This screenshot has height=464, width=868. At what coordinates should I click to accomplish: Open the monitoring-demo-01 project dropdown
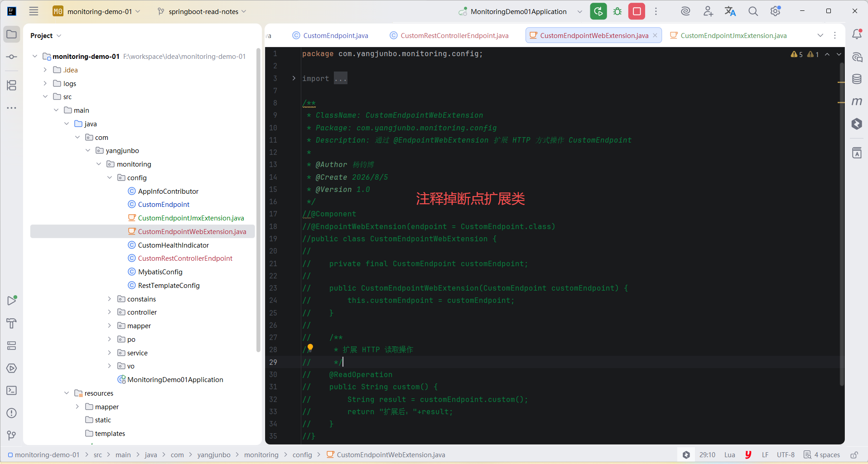[96, 11]
